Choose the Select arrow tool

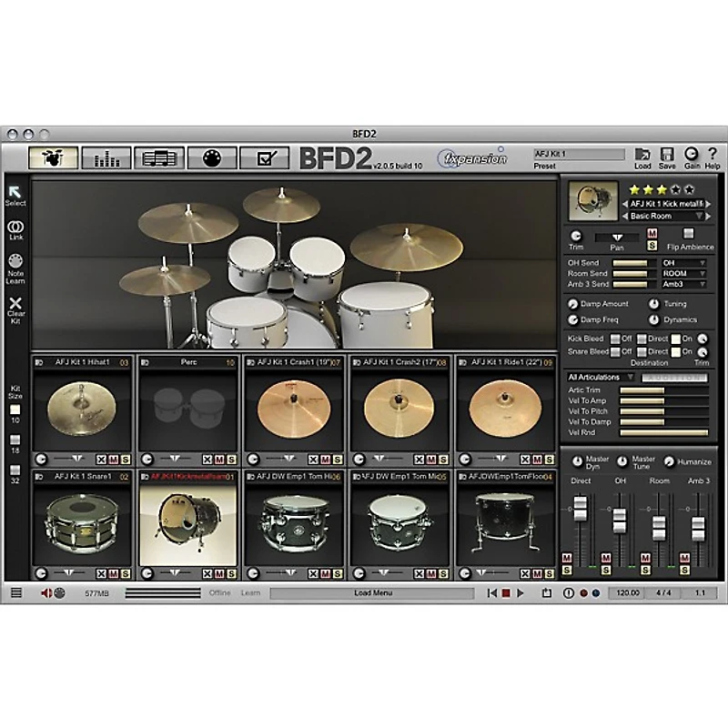tap(15, 196)
